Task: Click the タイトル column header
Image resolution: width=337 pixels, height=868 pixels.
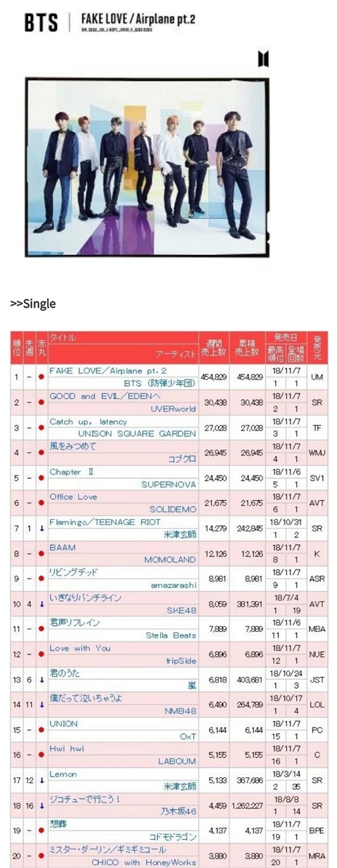Action: [x=64, y=338]
